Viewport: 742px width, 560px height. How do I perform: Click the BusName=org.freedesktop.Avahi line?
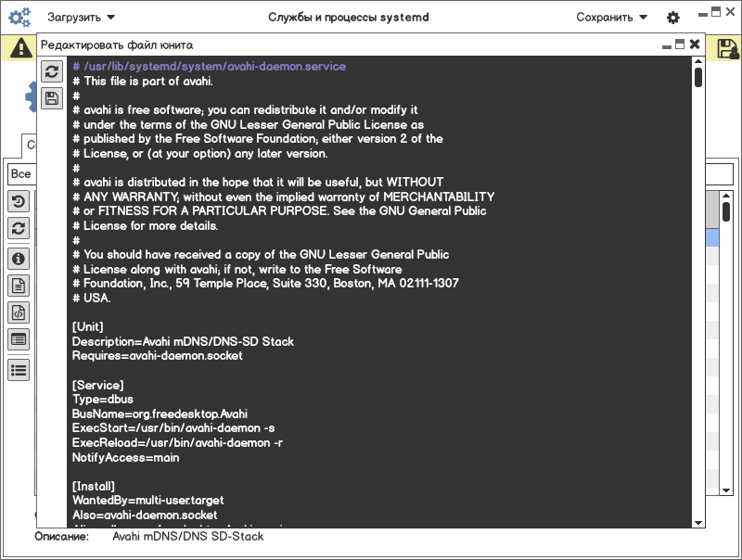coord(160,414)
